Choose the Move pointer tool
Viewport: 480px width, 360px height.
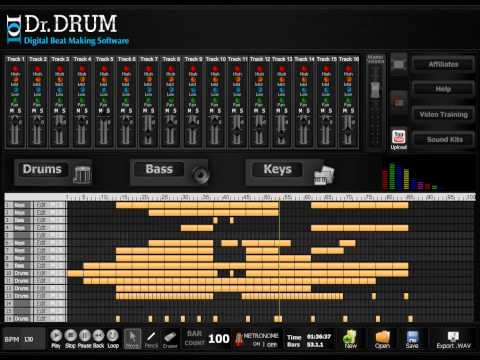(x=132, y=338)
